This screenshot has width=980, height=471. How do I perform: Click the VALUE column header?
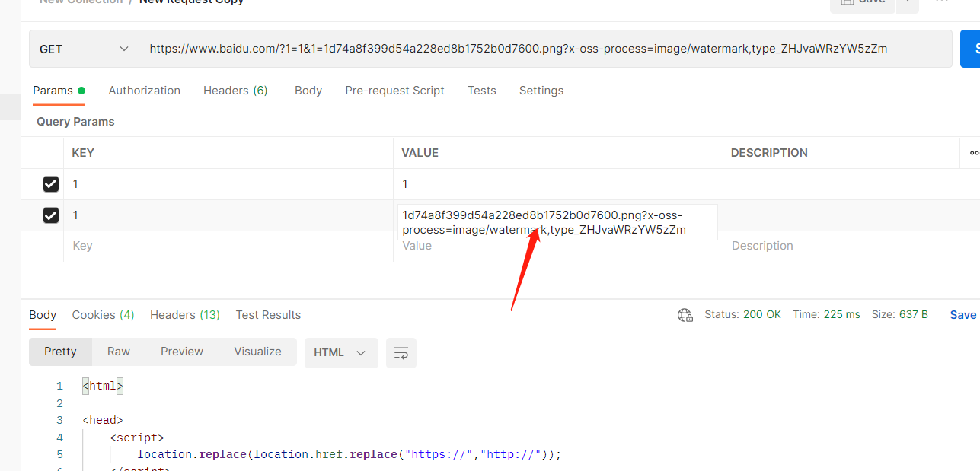[x=420, y=153]
